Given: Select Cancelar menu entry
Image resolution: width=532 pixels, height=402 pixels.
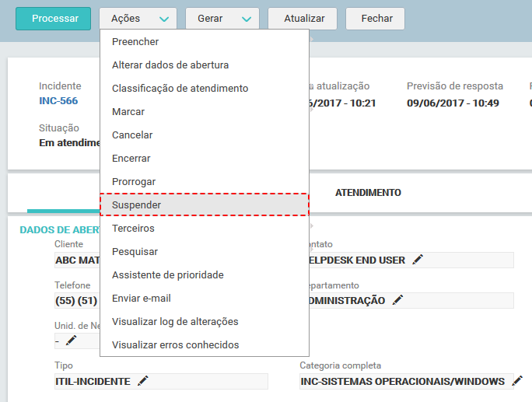Looking at the screenshot, I should click(x=205, y=135).
